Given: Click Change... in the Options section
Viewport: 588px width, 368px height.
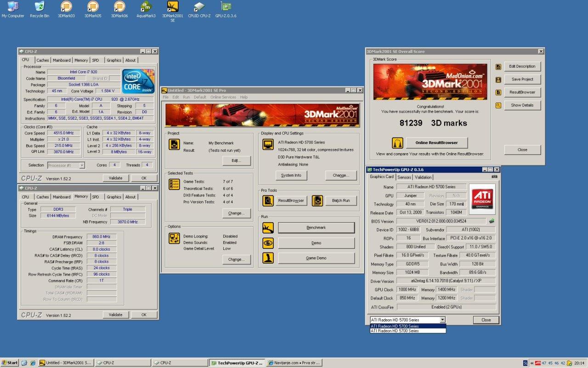Looking at the screenshot, I should click(x=237, y=259).
